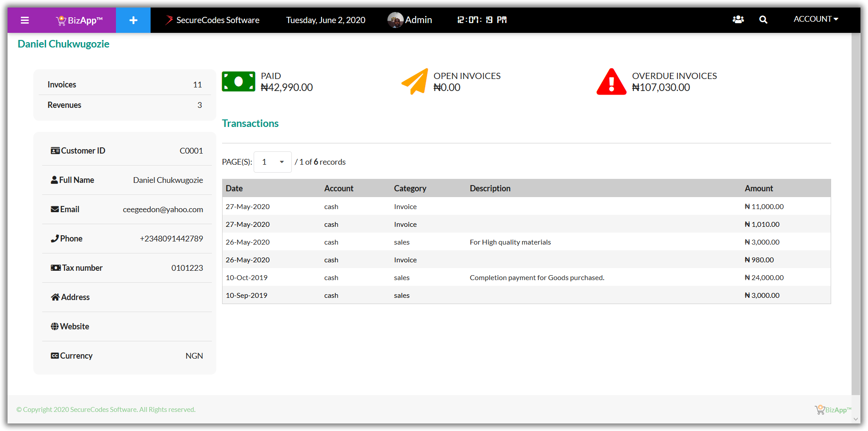Click the orange paper plane icon
Viewport: 868px width, 431px height.
415,82
